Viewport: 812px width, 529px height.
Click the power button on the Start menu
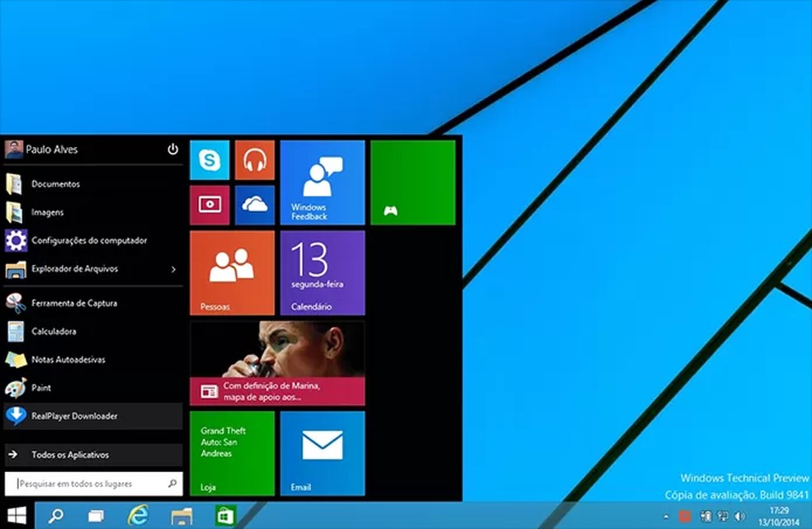172,149
